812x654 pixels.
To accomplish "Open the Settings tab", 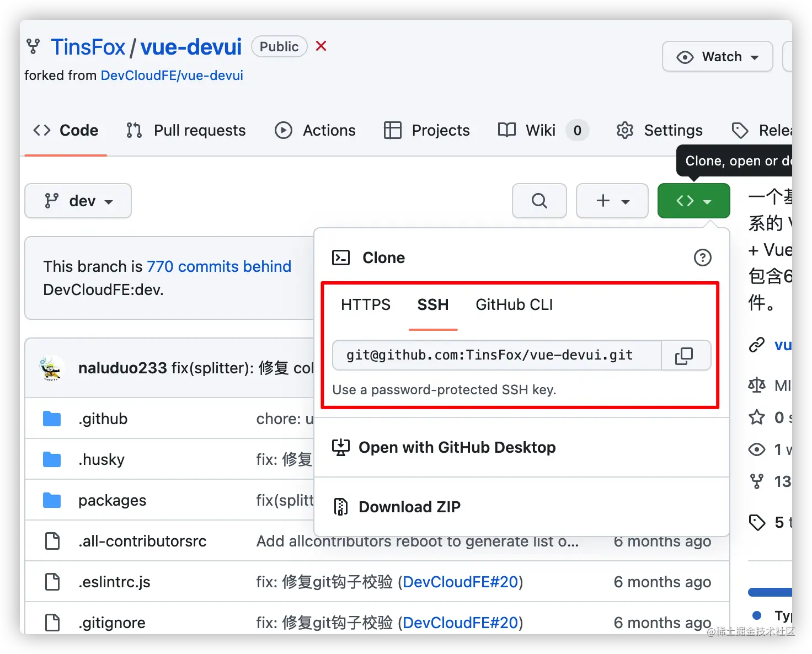I will pos(659,130).
